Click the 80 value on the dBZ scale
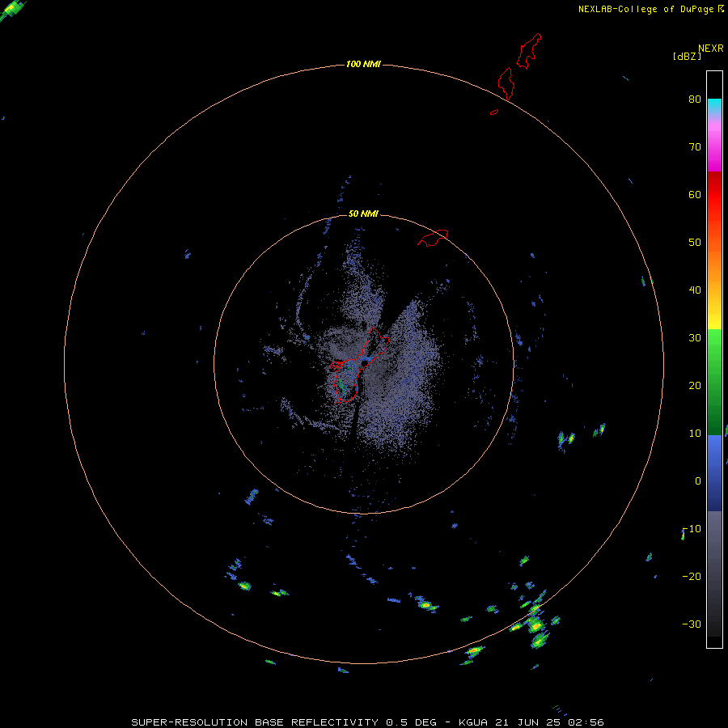Image resolution: width=728 pixels, height=728 pixels. 695,99
